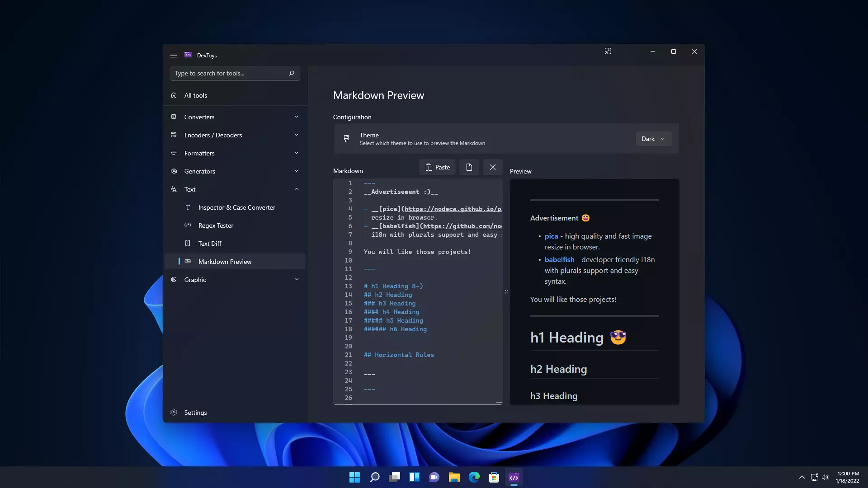Click the pica hyperlink in preview
The height and width of the screenshot is (488, 868).
tap(550, 235)
